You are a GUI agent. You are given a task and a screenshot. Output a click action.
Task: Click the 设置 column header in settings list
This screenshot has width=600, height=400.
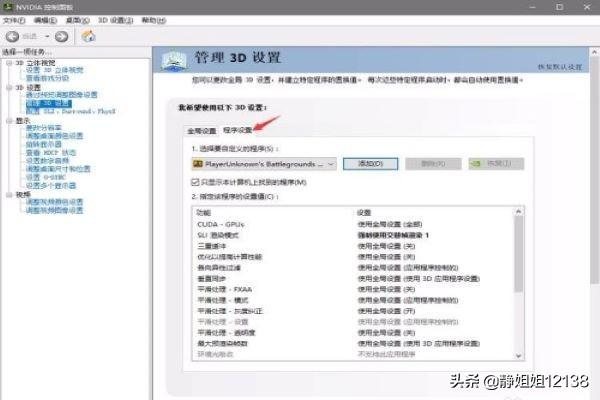tap(364, 212)
